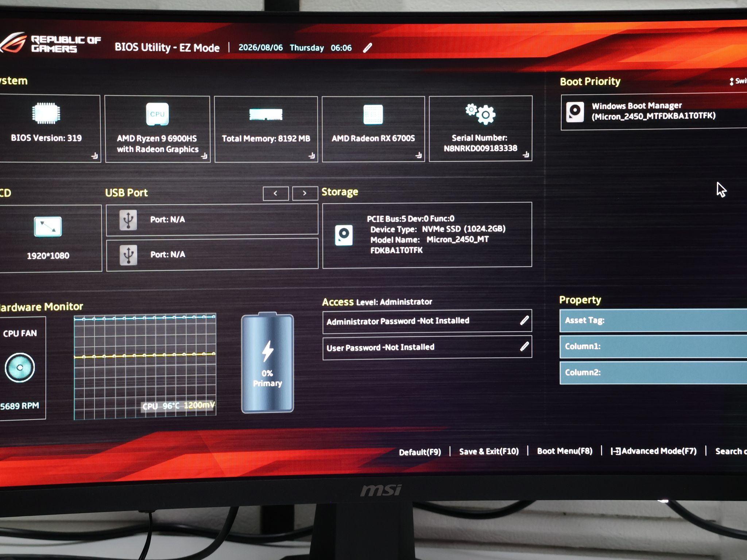Select the Windows Boot Manager boot entry

(x=654, y=112)
